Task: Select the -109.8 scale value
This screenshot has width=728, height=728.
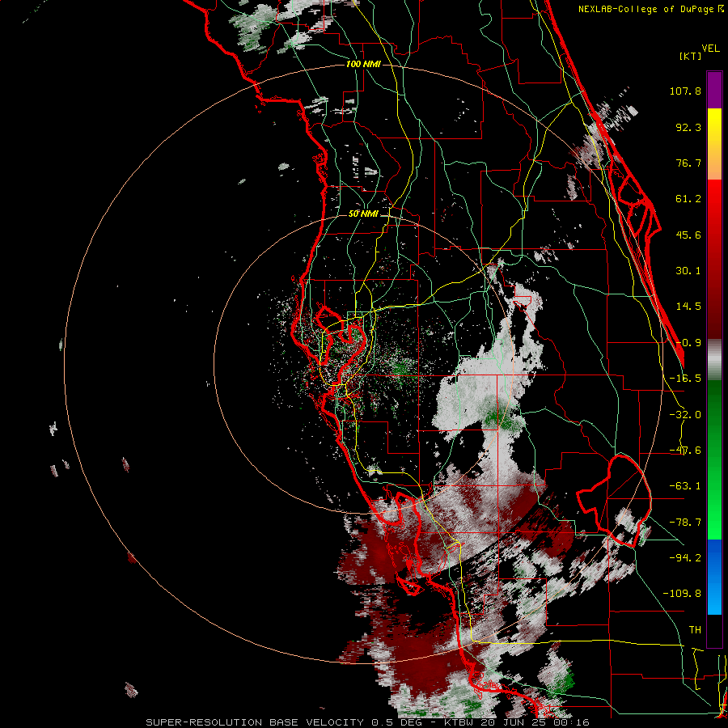Action: pyautogui.click(x=682, y=594)
